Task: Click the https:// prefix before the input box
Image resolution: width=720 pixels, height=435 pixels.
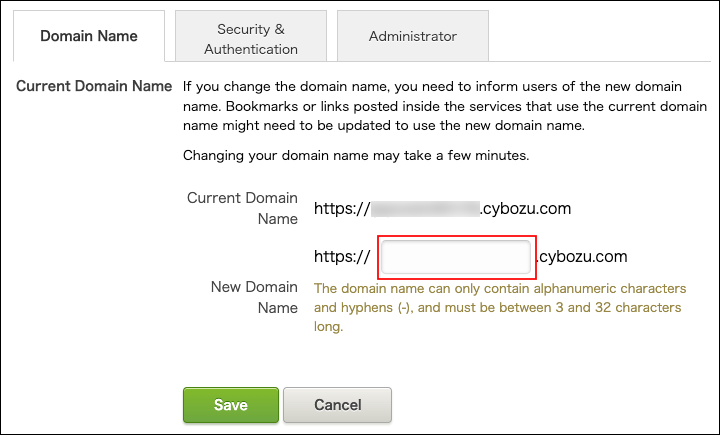Action: tap(342, 257)
